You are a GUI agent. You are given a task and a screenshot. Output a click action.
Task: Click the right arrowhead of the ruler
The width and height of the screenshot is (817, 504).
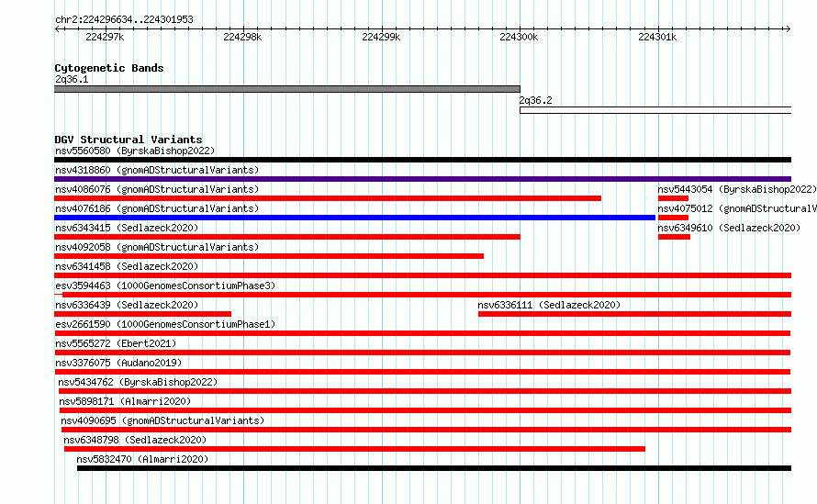788,28
